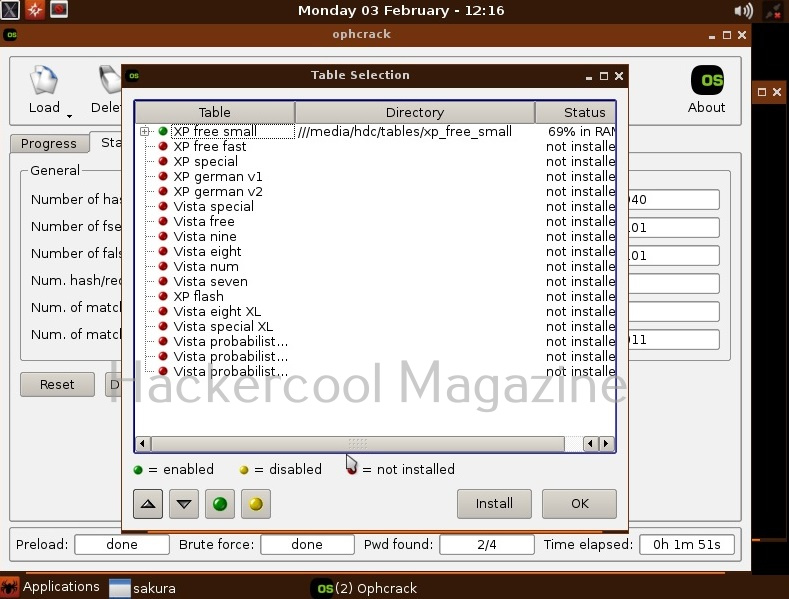
Task: Click the red dot beside XP german v1
Action: (163, 177)
